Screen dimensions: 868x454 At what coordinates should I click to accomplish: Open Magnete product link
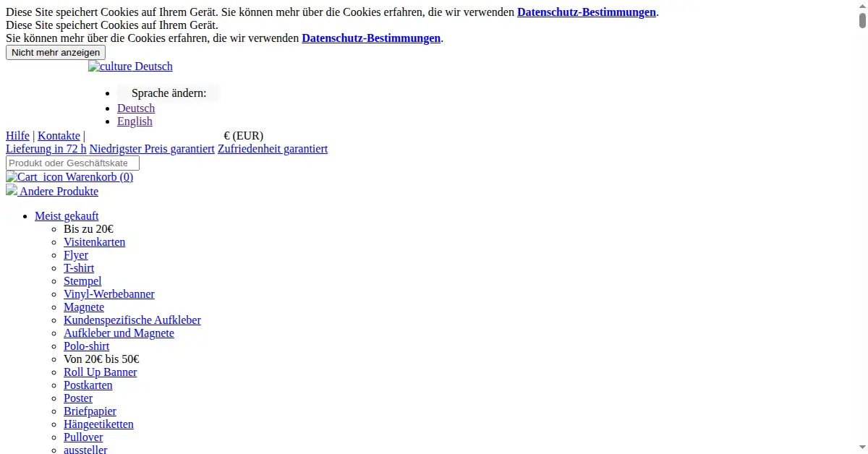coord(84,307)
